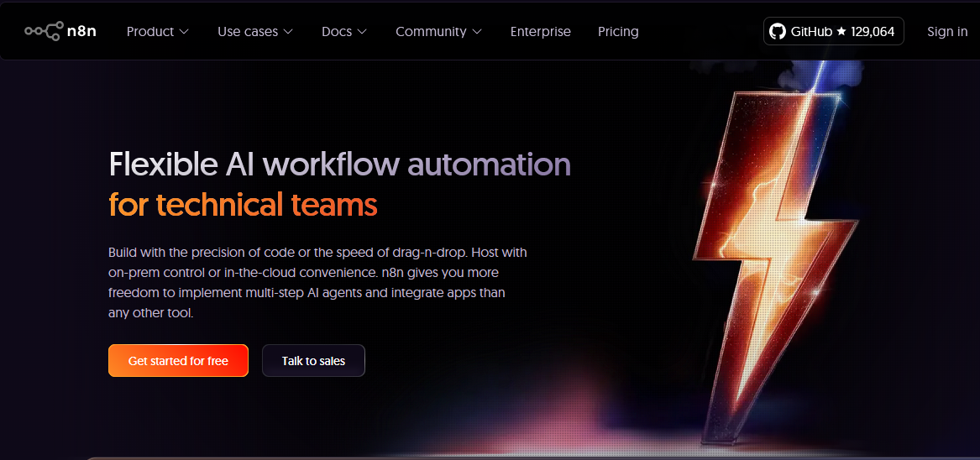Open the Use cases menu
Image resolution: width=980 pixels, height=460 pixels.
click(x=255, y=31)
